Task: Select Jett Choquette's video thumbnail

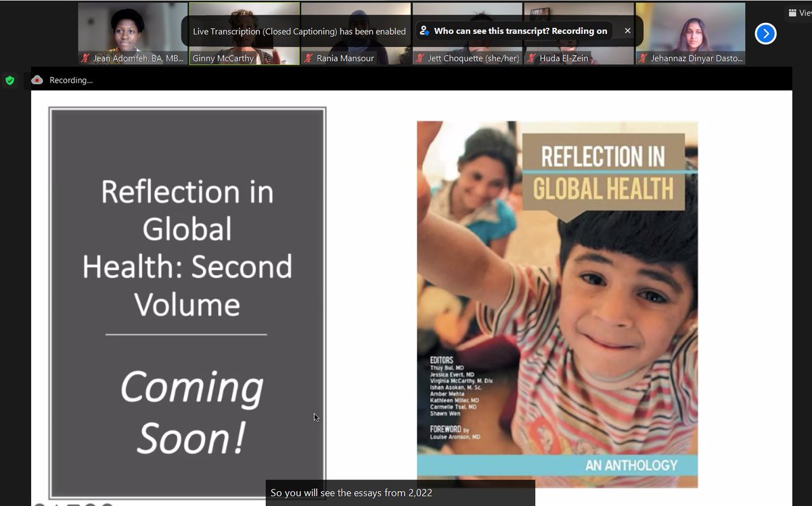Action: tap(468, 34)
